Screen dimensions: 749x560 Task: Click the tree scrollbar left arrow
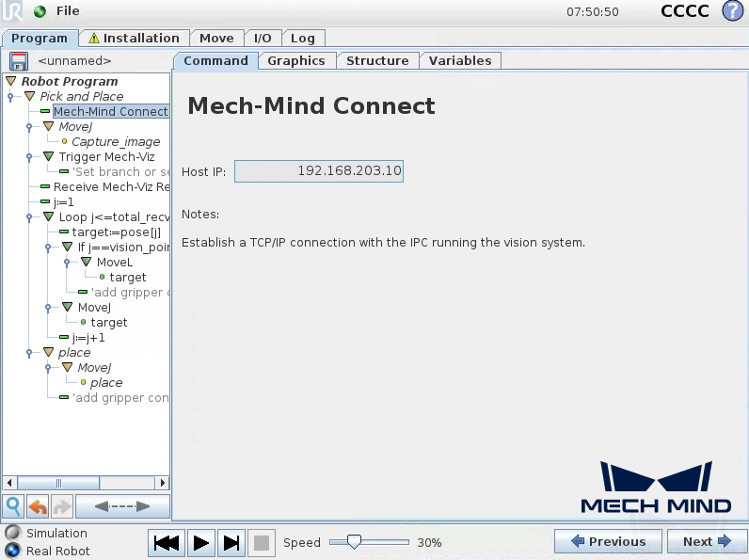point(9,483)
